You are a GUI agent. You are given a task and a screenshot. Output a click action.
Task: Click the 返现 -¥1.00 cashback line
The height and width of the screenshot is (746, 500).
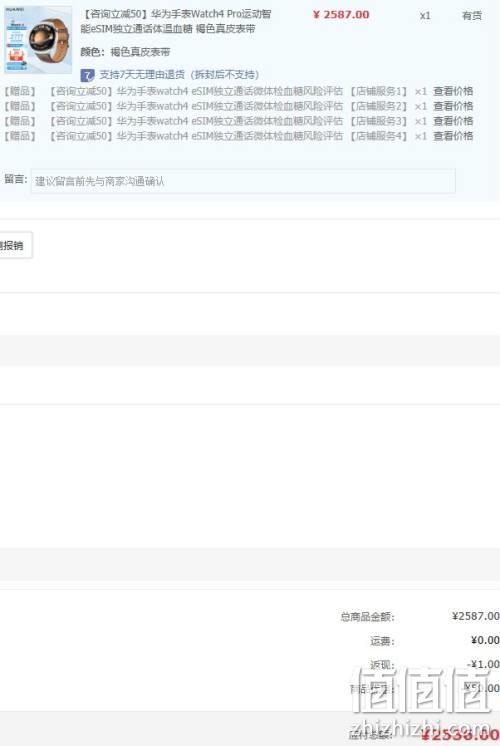coord(435,664)
